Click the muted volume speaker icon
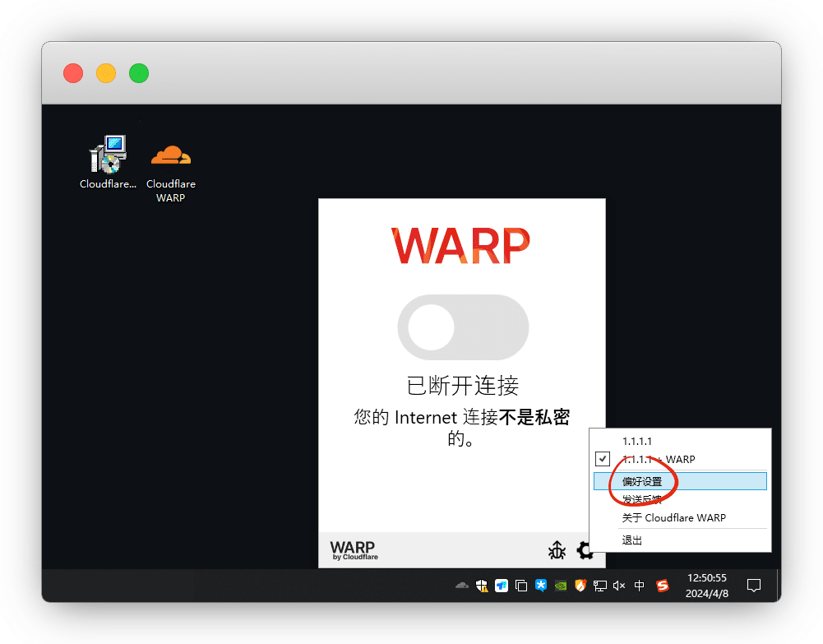The image size is (823, 644). (620, 586)
